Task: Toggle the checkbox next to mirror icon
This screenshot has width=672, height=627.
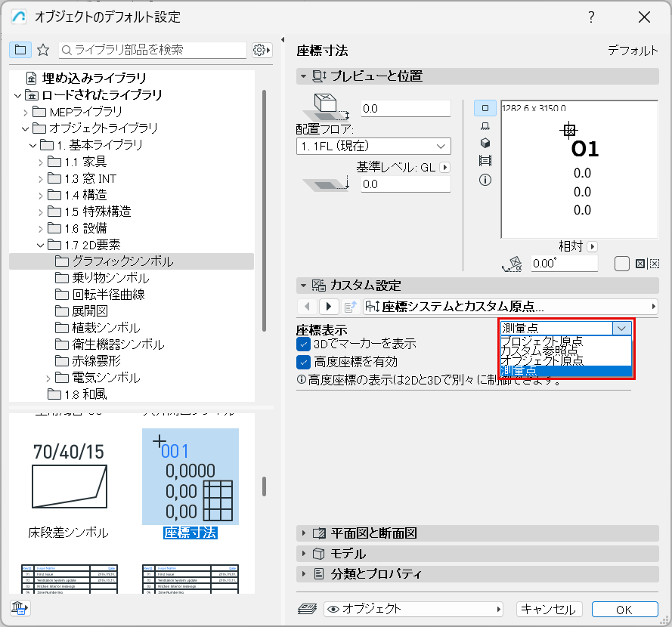Action: click(x=622, y=264)
